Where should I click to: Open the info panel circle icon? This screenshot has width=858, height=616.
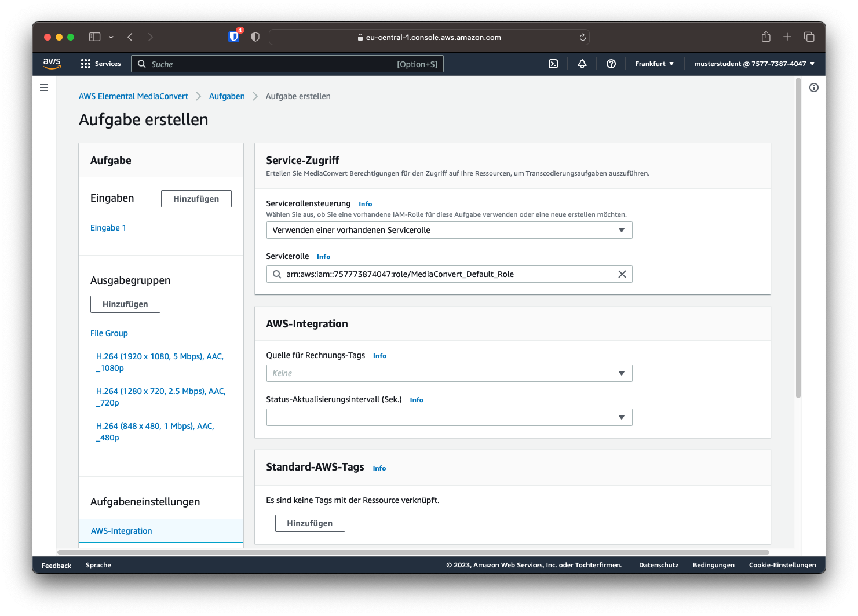click(x=814, y=88)
